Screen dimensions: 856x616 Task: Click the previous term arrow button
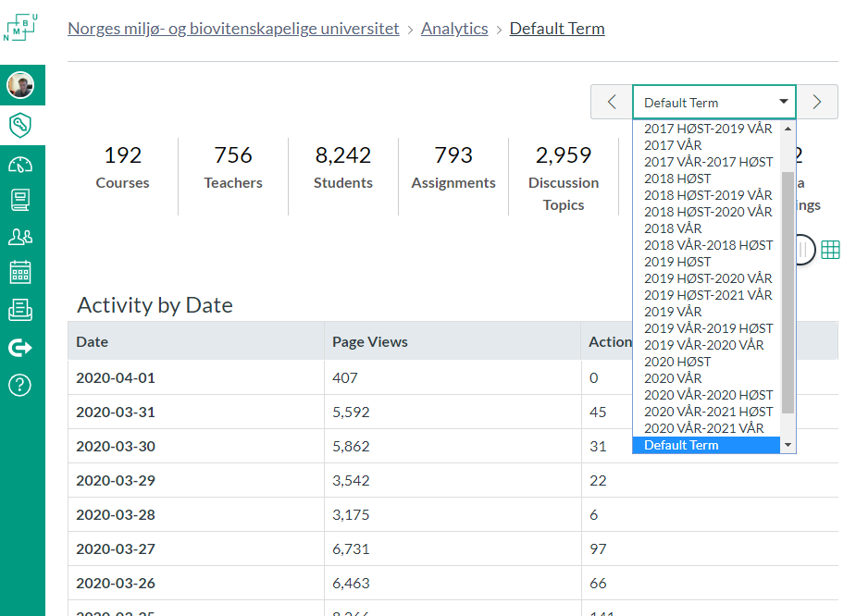(x=612, y=101)
